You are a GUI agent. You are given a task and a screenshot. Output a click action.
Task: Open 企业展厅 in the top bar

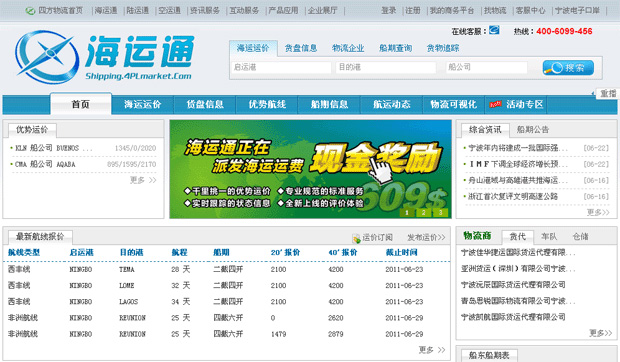pyautogui.click(x=323, y=11)
